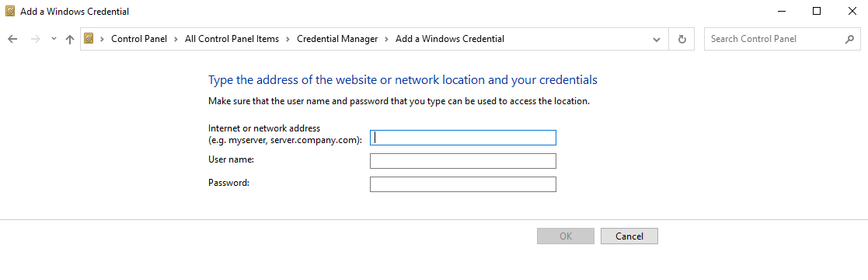Focus the Password field
Viewport: 868px width, 280px height.
(463, 184)
